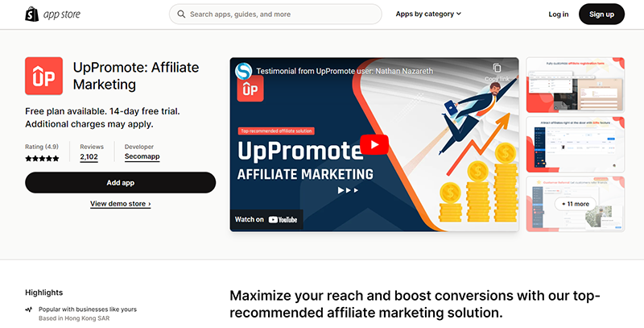The width and height of the screenshot is (644, 328).
Task: Click the search magnifier icon
Action: [x=181, y=15]
